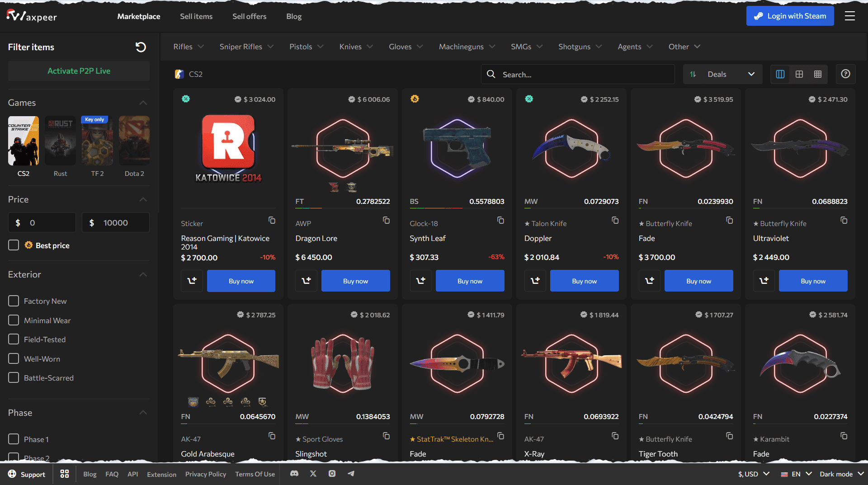
Task: Click the Waxpeer logo
Action: click(x=32, y=16)
